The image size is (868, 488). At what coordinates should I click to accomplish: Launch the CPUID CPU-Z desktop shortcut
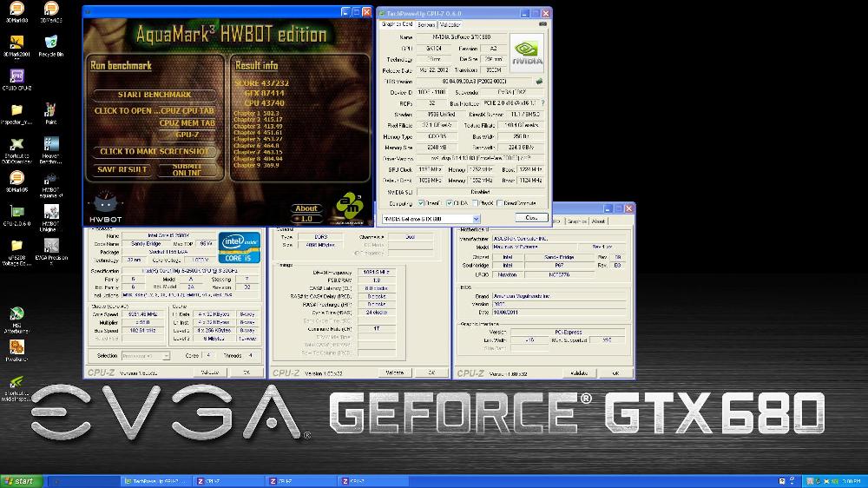pyautogui.click(x=16, y=80)
